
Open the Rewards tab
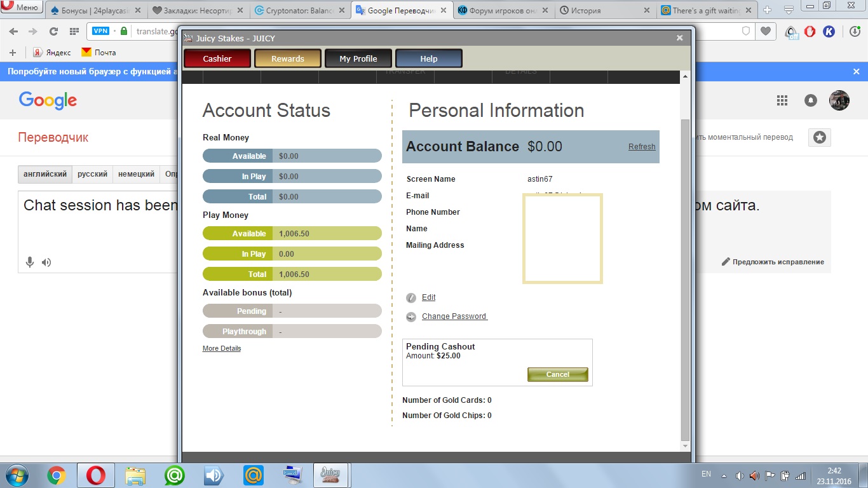288,58
